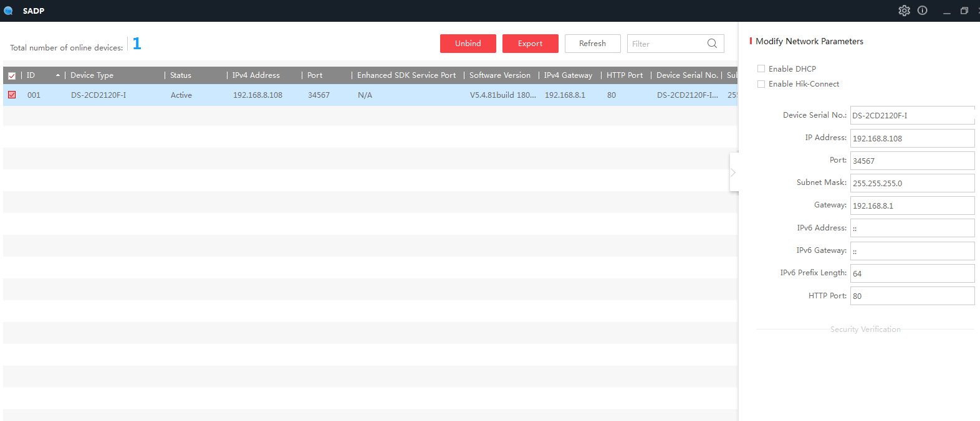Sort by Device Type column header
Screen dimensions: 980x421
115,75
